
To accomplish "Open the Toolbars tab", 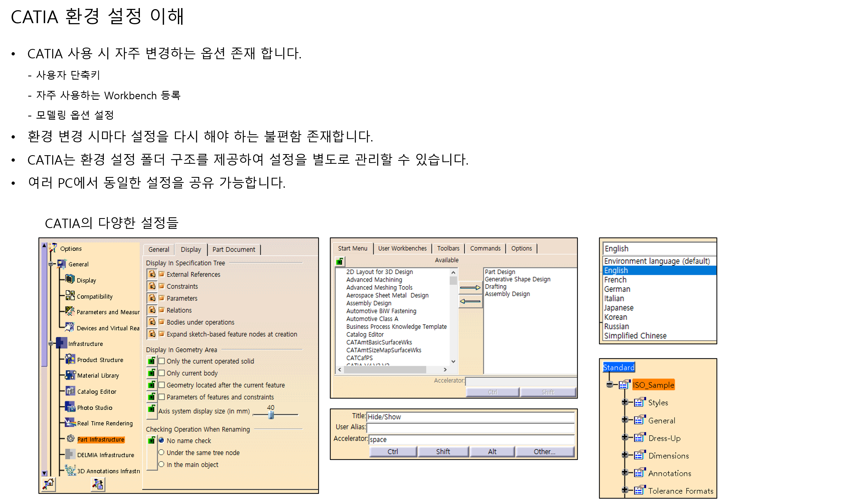I will pyautogui.click(x=448, y=248).
